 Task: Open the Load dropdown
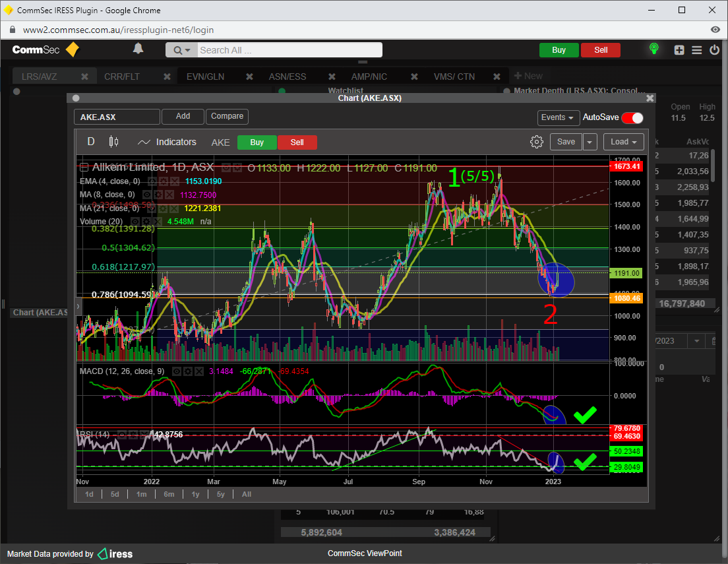click(x=624, y=142)
